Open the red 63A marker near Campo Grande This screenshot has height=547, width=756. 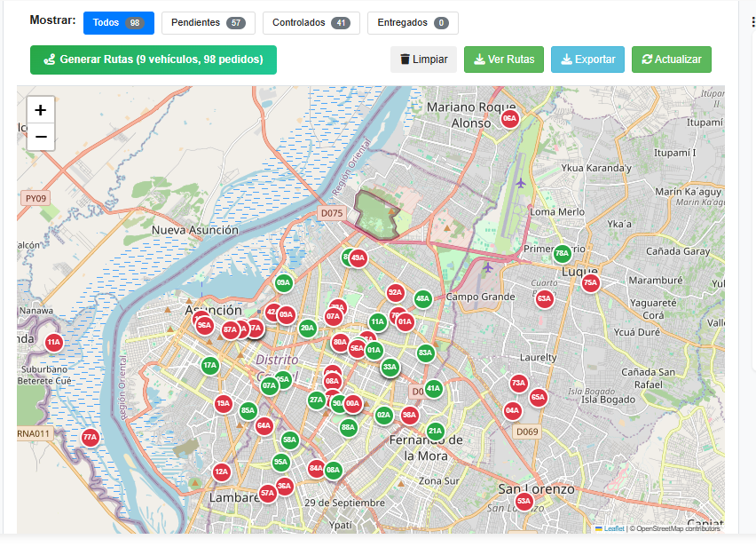click(545, 298)
